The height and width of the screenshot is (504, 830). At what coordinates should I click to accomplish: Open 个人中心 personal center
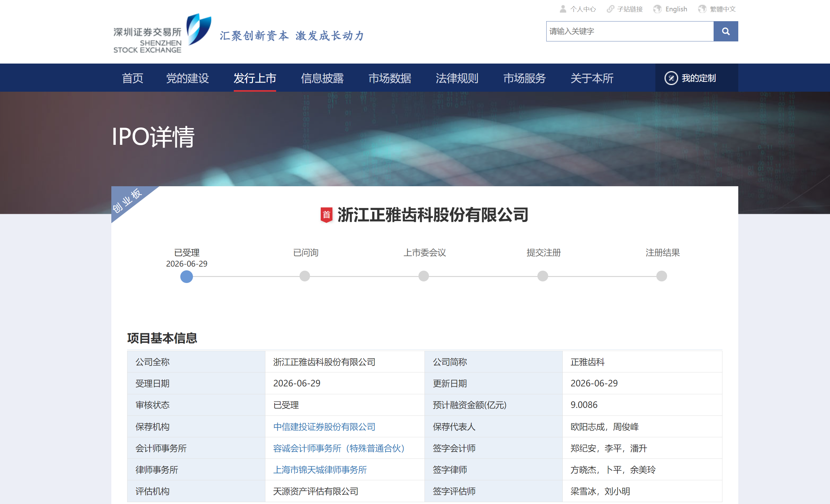tap(583, 9)
